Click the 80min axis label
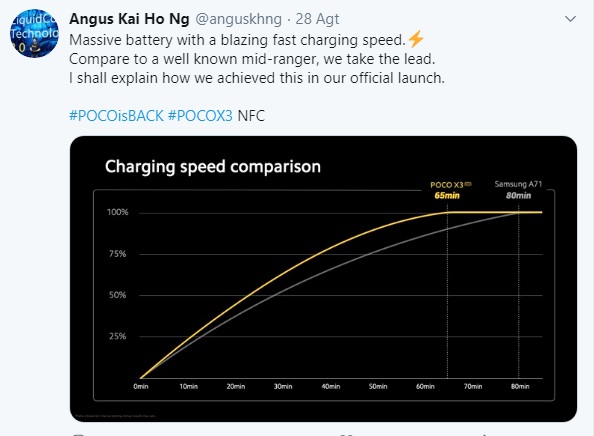This screenshot has width=594, height=436. (x=520, y=386)
